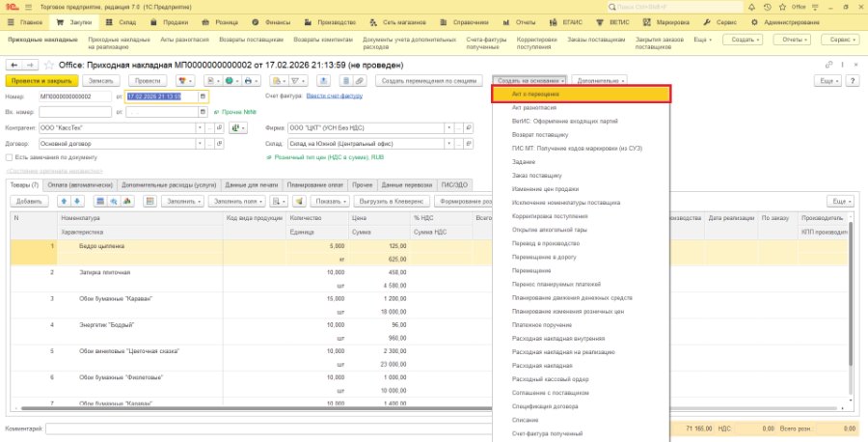Choose 'Платежное поручение' in the dropdown list
The height and width of the screenshot is (442, 868).
tap(582, 325)
